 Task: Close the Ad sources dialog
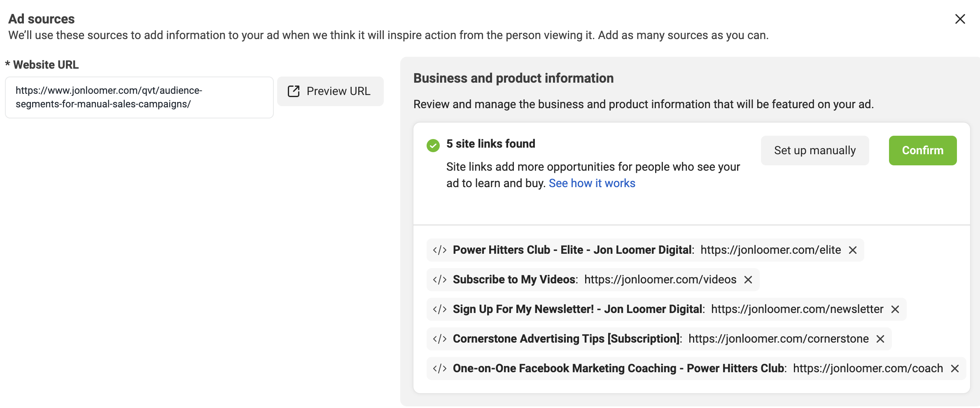point(960,19)
